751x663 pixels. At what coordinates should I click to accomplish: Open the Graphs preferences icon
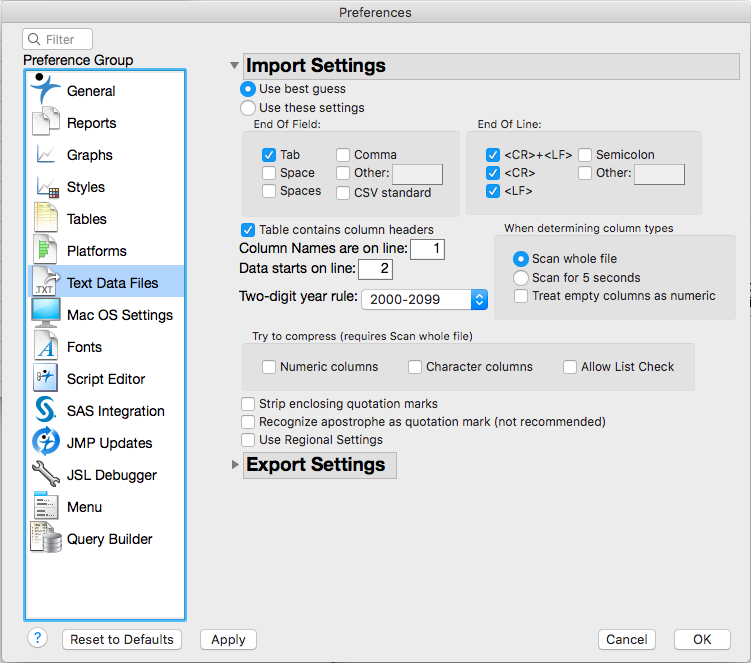(x=45, y=155)
